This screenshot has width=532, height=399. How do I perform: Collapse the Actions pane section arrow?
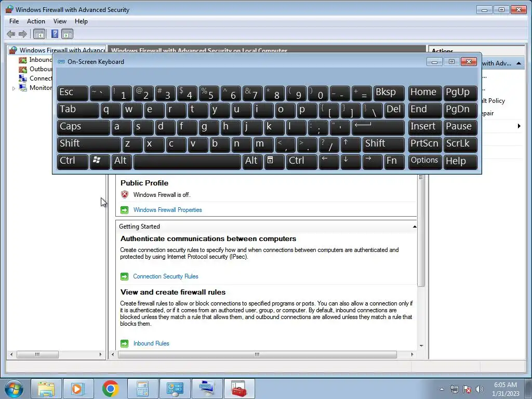click(x=518, y=63)
